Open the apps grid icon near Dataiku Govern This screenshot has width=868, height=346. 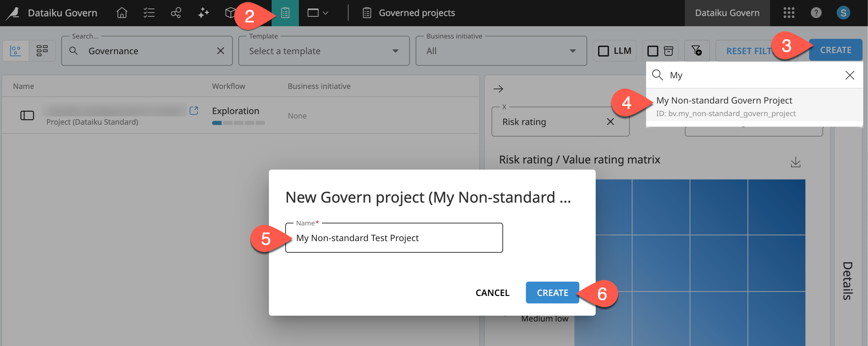click(x=788, y=13)
